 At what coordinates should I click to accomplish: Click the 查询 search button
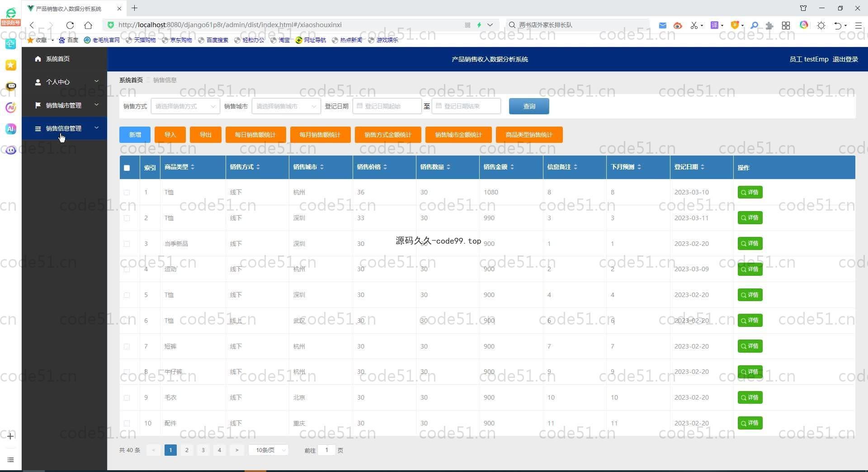tap(529, 106)
